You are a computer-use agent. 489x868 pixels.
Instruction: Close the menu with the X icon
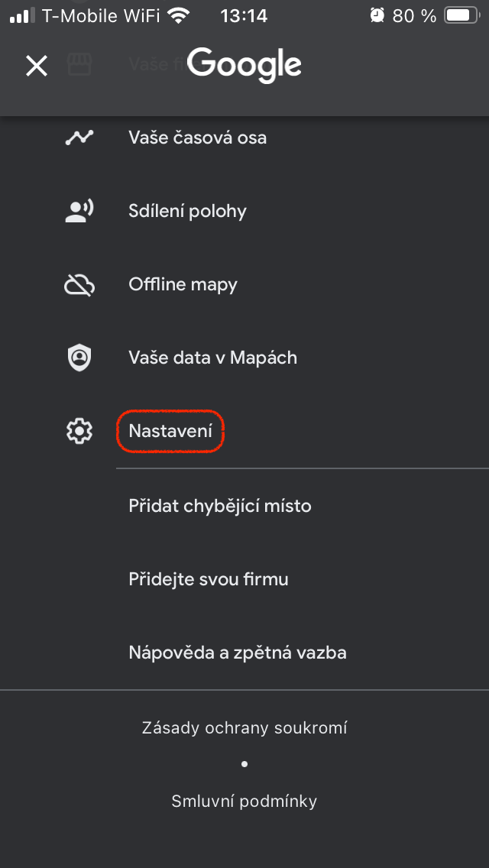click(x=37, y=66)
